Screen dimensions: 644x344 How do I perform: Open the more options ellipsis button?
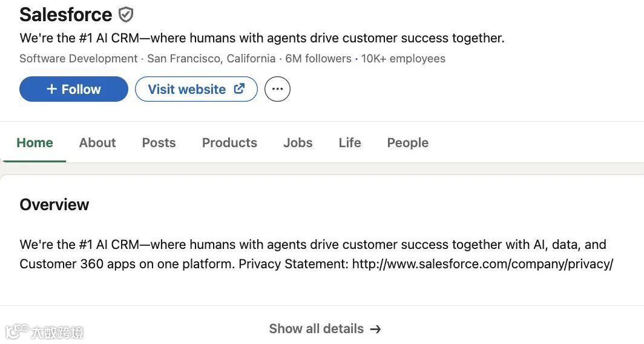(277, 89)
